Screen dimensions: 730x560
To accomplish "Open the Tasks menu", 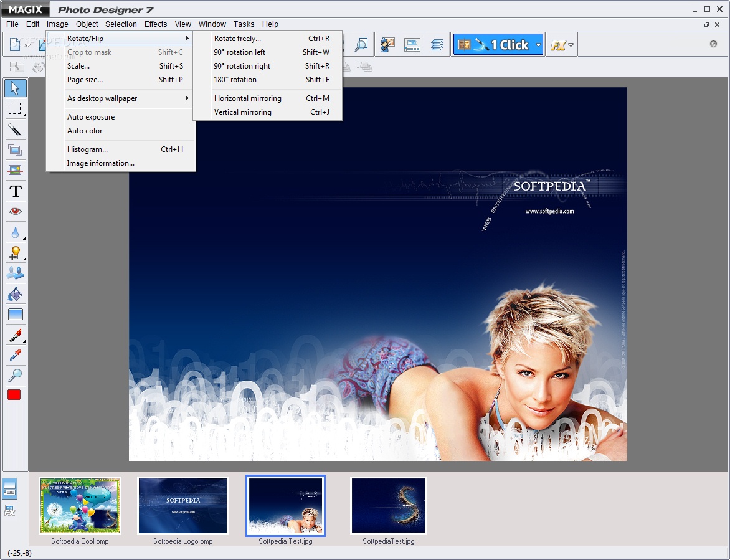I will (244, 24).
